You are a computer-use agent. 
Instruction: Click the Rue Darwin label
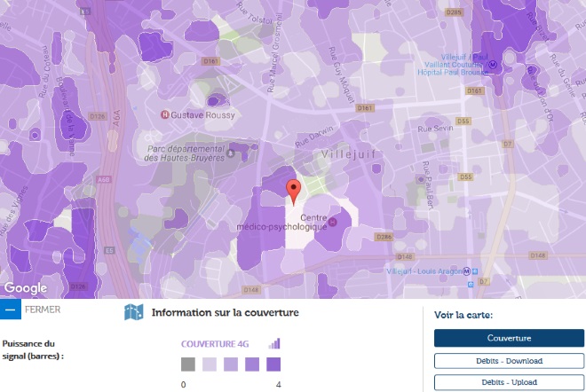[x=314, y=137]
